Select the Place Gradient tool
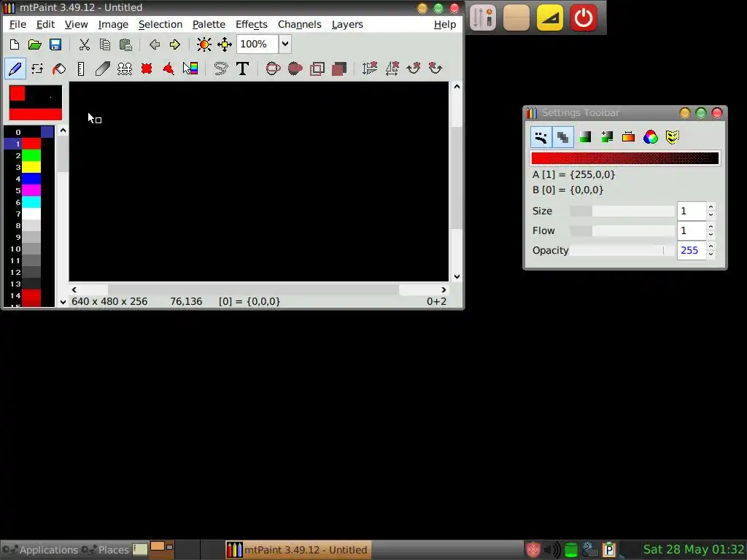Viewport: 747px width, 560px height. tap(190, 69)
